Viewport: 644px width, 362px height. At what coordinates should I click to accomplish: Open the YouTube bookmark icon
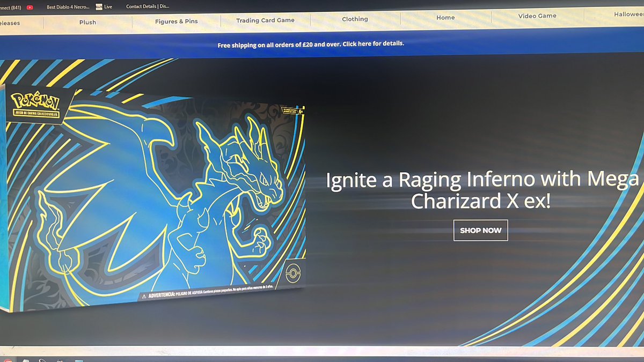pos(30,8)
